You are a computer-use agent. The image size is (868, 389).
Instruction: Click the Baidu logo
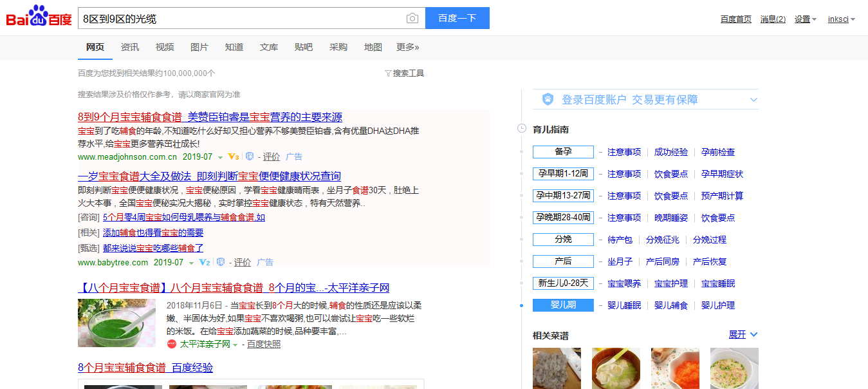[x=39, y=18]
